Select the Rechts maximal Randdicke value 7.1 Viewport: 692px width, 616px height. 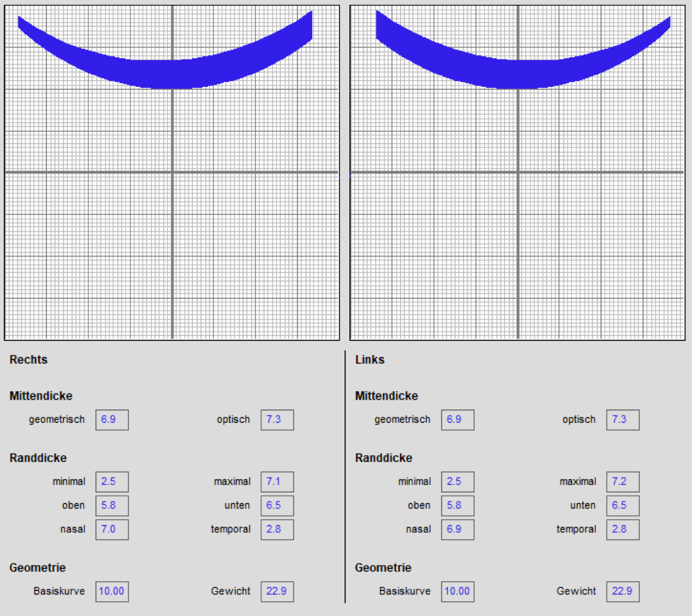click(277, 482)
